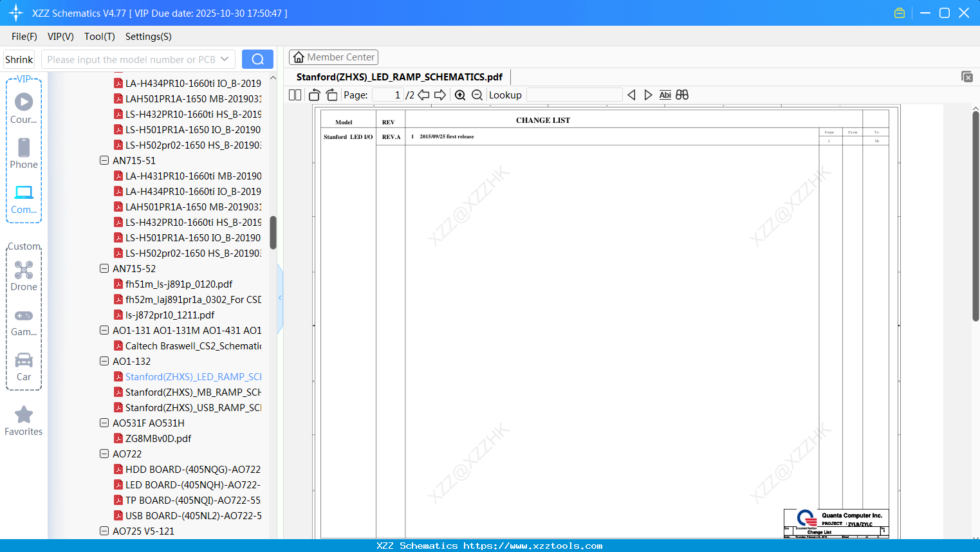Open Favorites with the star icon
Screen dimensions: 980x552
[x=24, y=421]
